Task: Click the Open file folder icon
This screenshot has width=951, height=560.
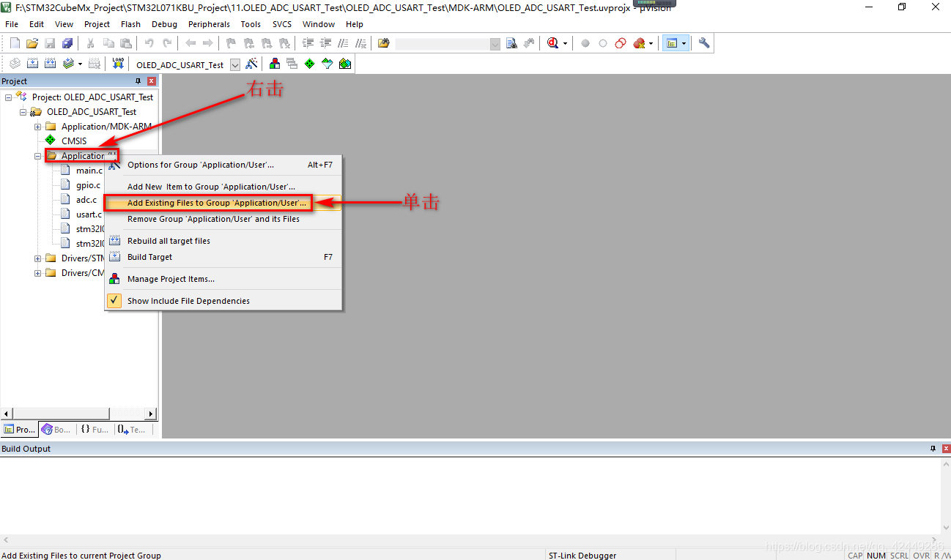Action: [x=32, y=43]
